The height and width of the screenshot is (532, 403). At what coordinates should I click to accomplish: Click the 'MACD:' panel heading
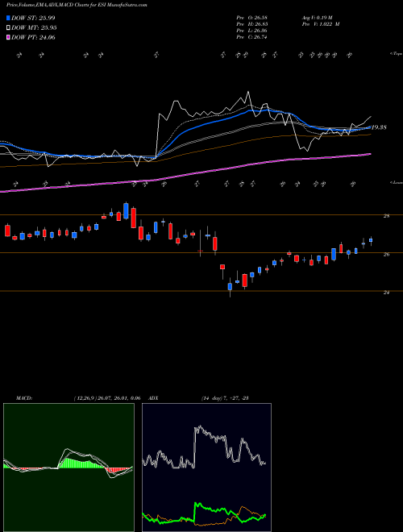tap(24, 398)
